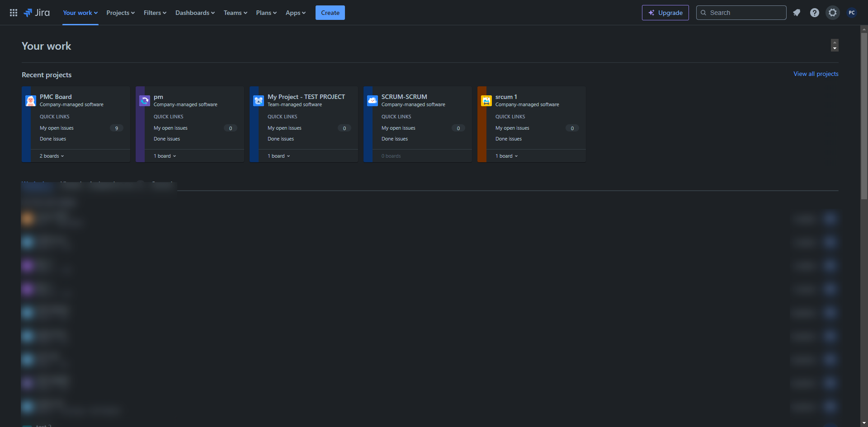Open Done issues for My Project - TEST PROJECT
The height and width of the screenshot is (427, 868).
pos(281,139)
